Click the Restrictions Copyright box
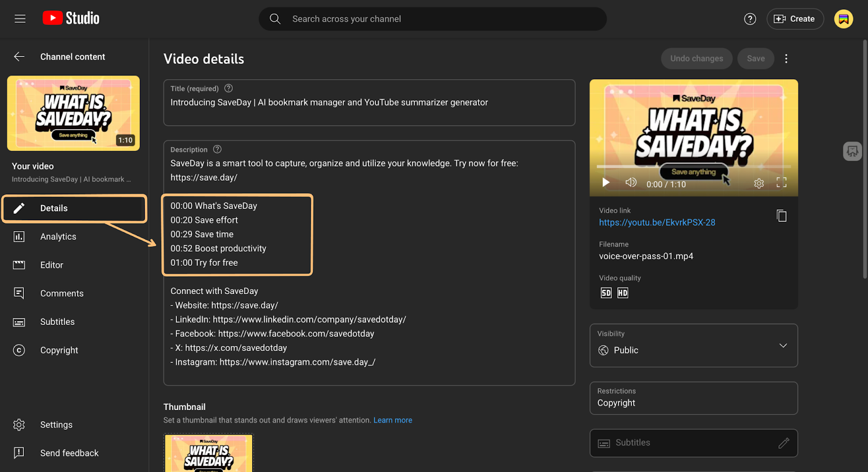The image size is (868, 472). click(x=694, y=398)
